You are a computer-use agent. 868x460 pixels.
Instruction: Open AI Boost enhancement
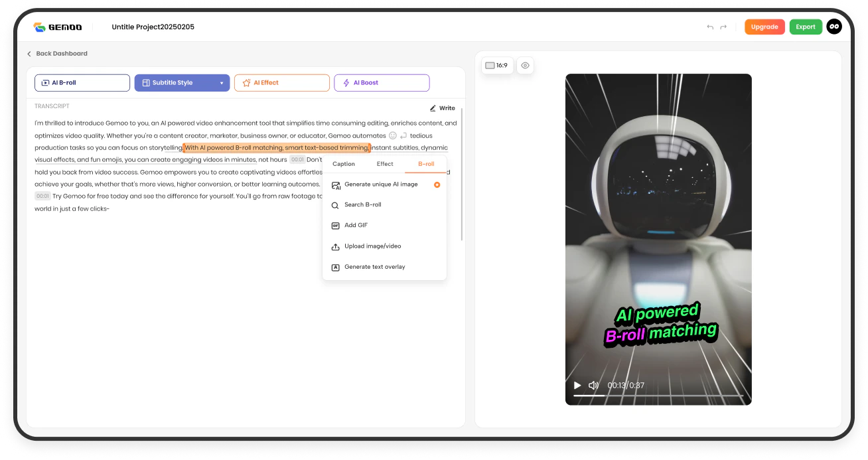click(382, 82)
